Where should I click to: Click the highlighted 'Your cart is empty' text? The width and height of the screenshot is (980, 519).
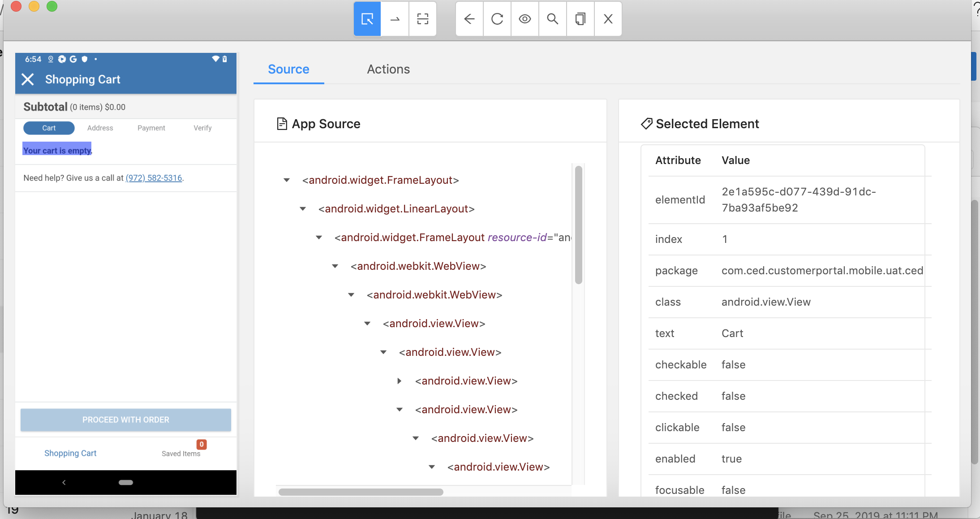57,150
